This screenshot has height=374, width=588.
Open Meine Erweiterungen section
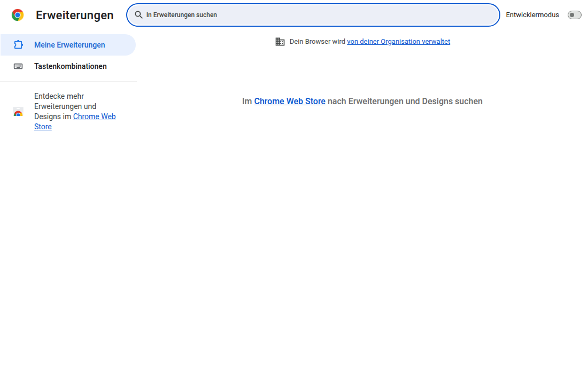68,45
